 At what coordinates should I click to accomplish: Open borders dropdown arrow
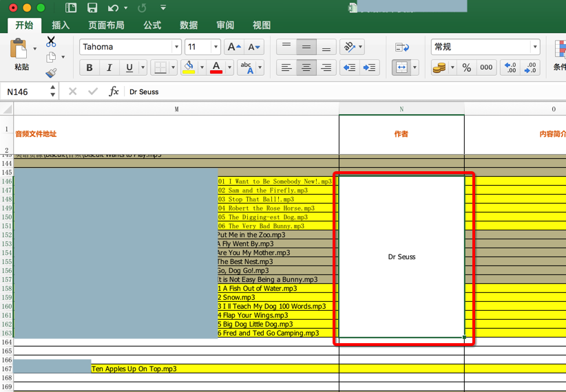point(174,67)
